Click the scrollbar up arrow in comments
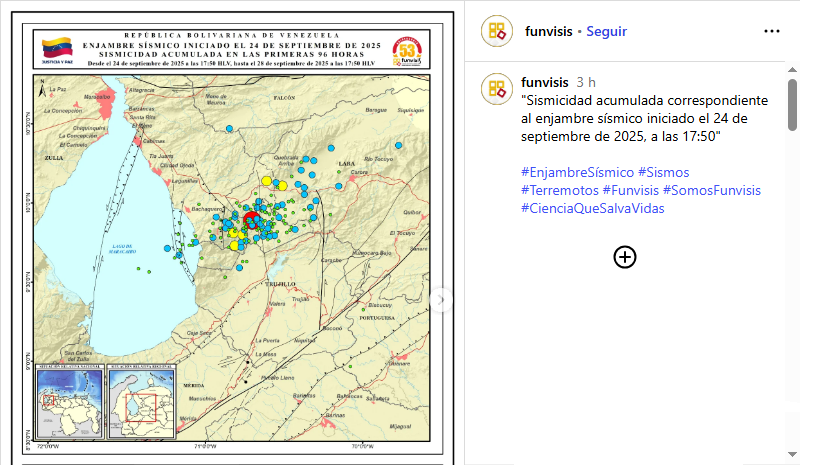Screen dimensions: 815x465 pos(792,71)
